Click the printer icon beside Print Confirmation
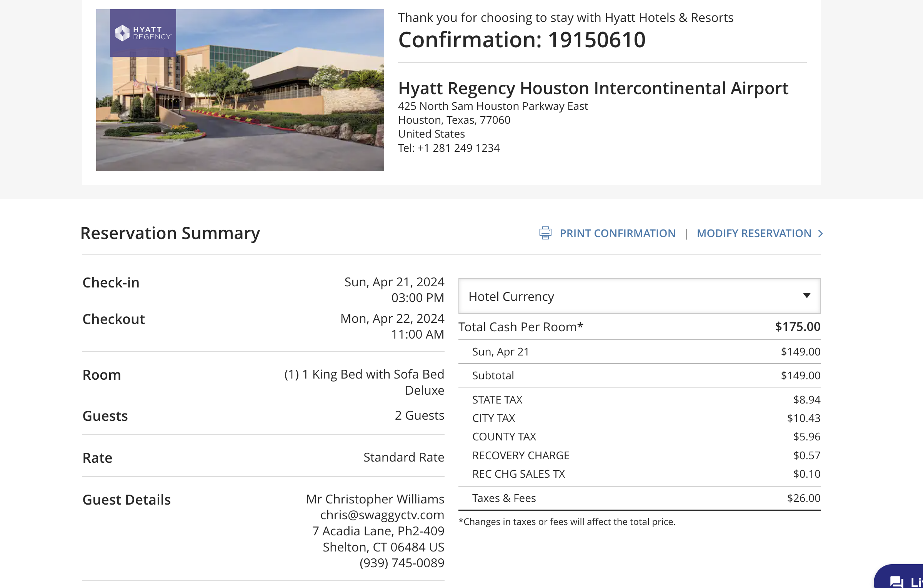Image resolution: width=923 pixels, height=588 pixels. (545, 233)
